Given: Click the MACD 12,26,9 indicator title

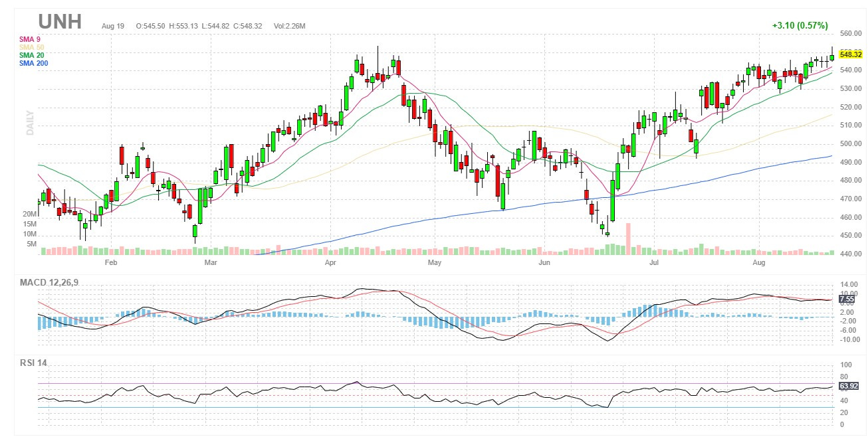Looking at the screenshot, I should [x=49, y=283].
